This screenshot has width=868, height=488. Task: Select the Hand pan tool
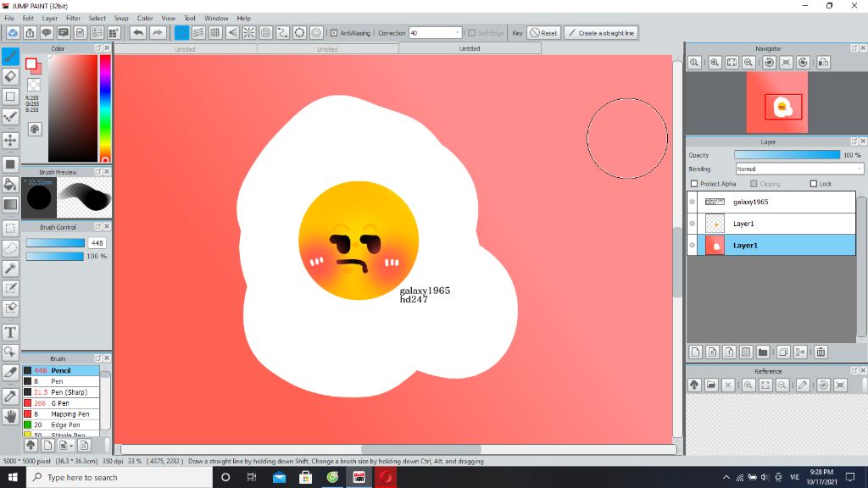(x=10, y=416)
